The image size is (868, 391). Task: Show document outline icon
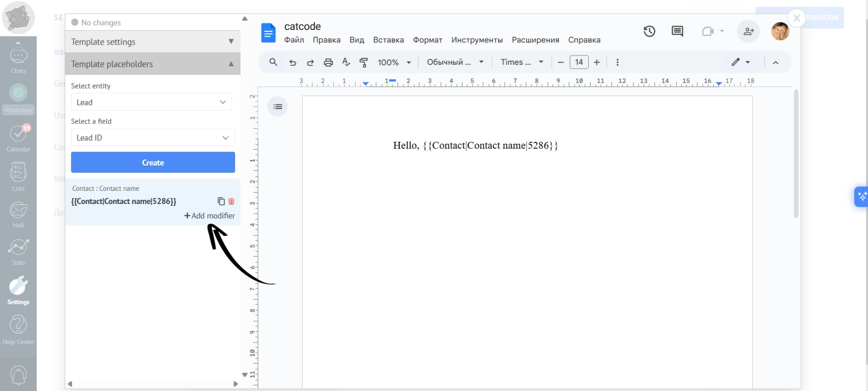[x=277, y=107]
